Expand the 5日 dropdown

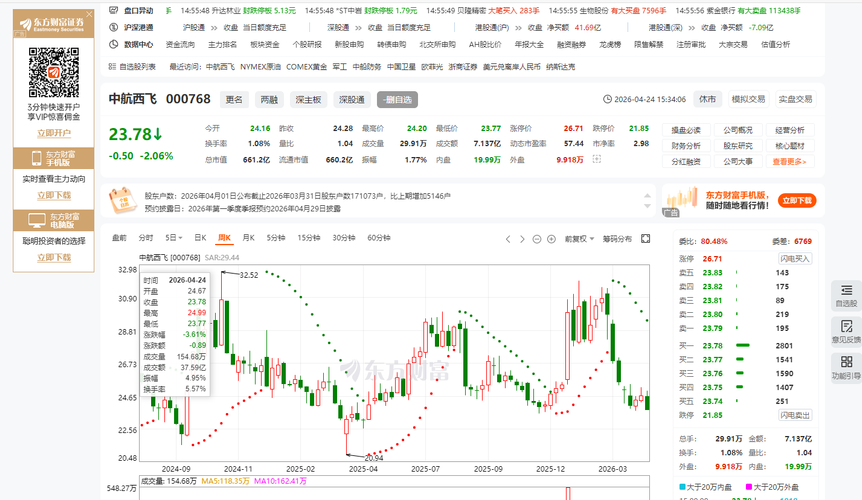[174, 238]
